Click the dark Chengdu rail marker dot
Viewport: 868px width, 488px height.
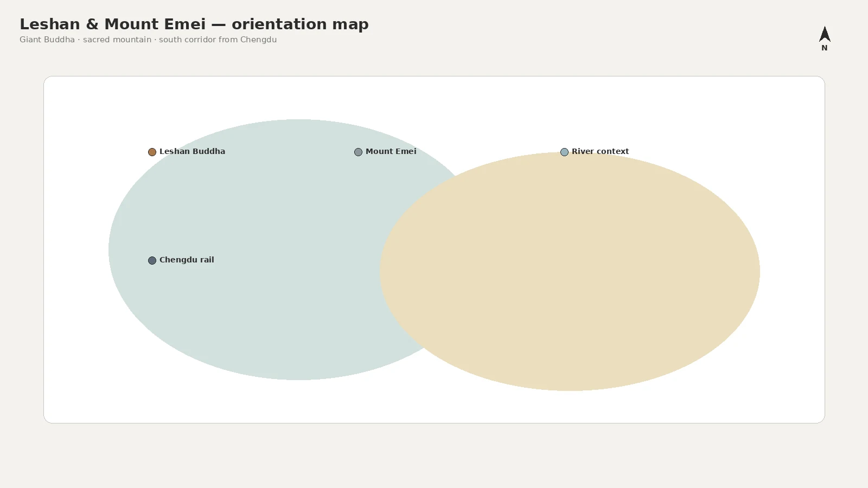pos(152,260)
